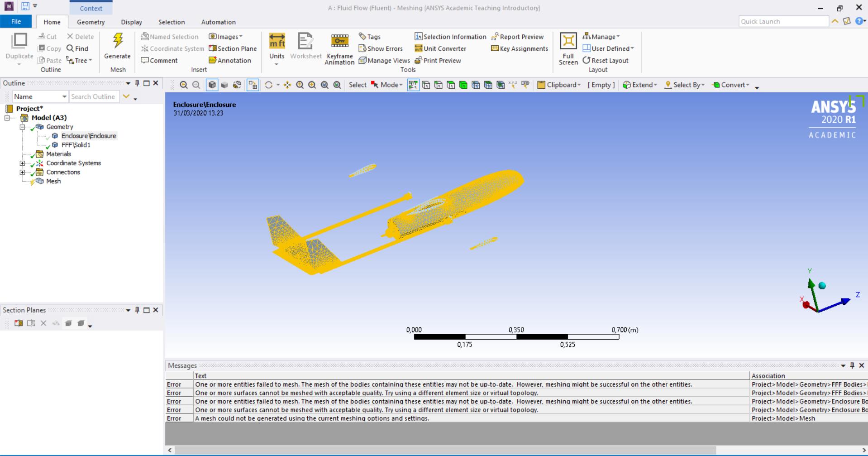Viewport: 868px width, 456px height.
Task: Click the Comment icon
Action: tap(145, 60)
